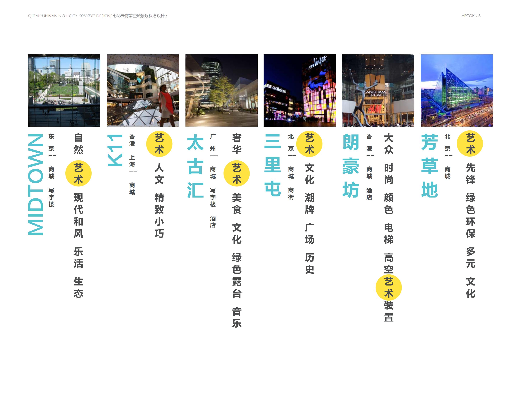
Task: Click 精致小巧 keyword text
Action: (159, 215)
